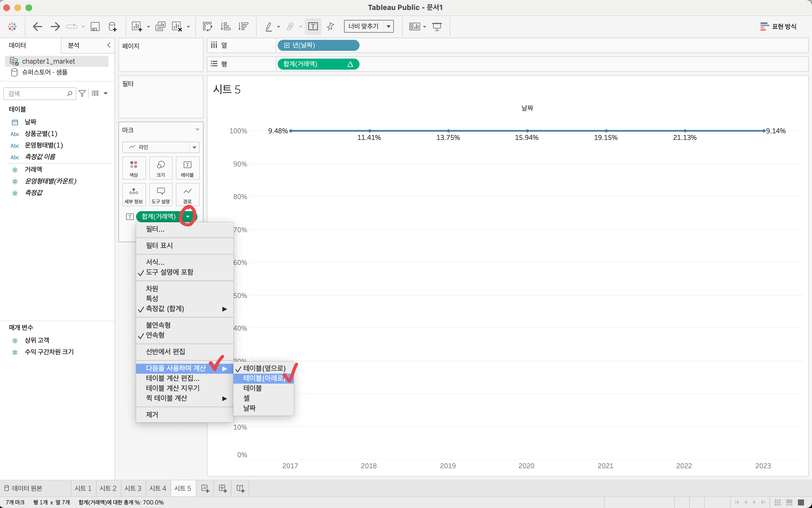The height and width of the screenshot is (508, 812).
Task: Open the Data Source (데이터 원본) tab
Action: click(24, 488)
